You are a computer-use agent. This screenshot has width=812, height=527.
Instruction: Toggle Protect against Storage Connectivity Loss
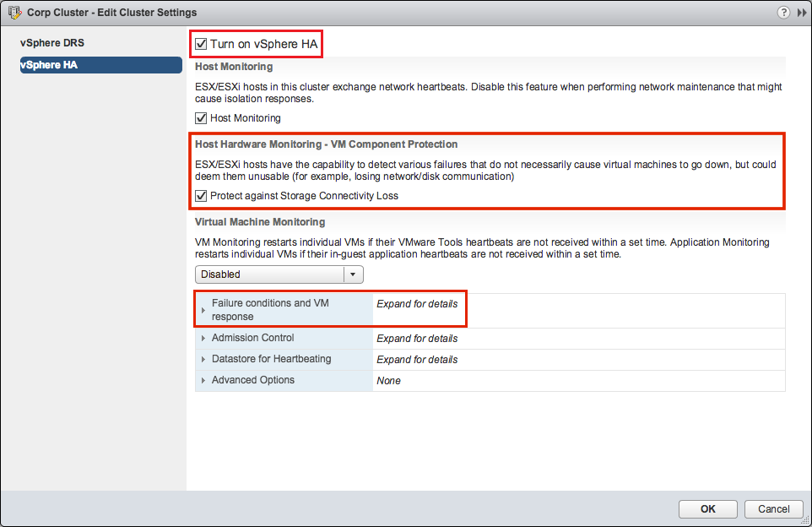coord(201,196)
